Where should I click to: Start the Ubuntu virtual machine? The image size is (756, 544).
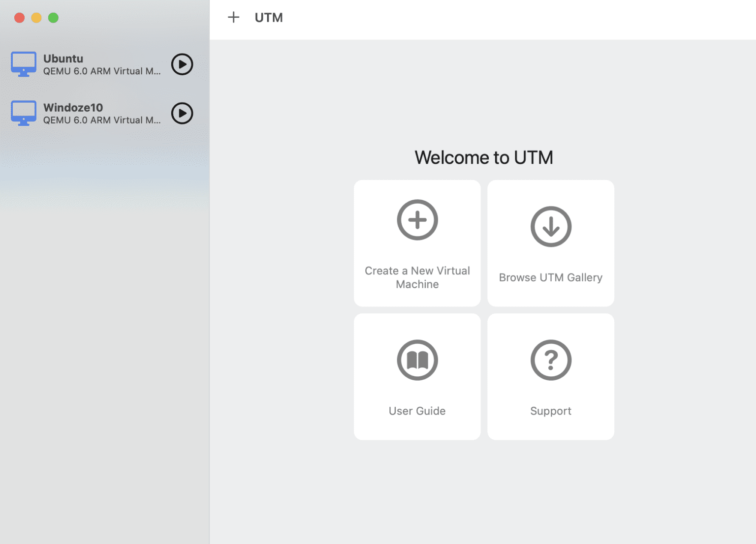coord(182,64)
